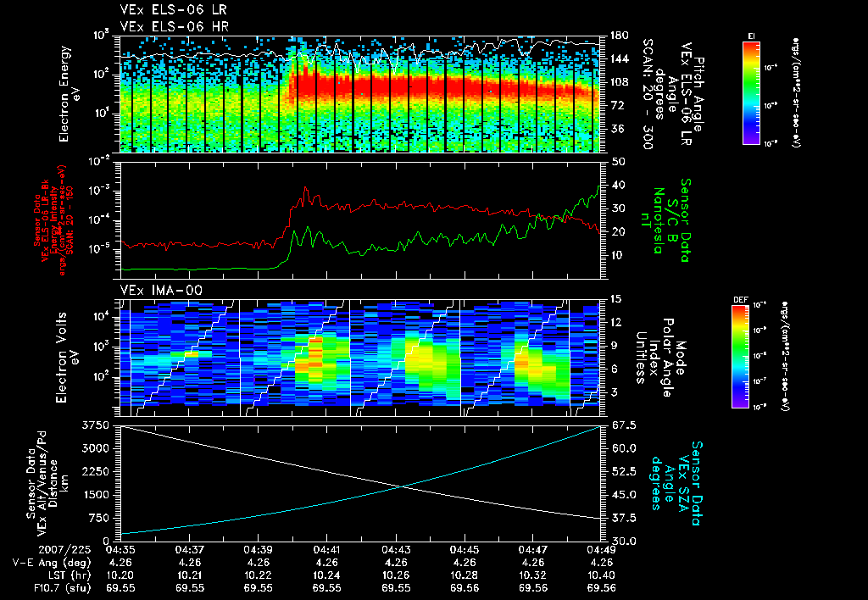The image size is (868, 600).
Task: Click the '37.5' SZA axis tick
Action: [x=622, y=518]
